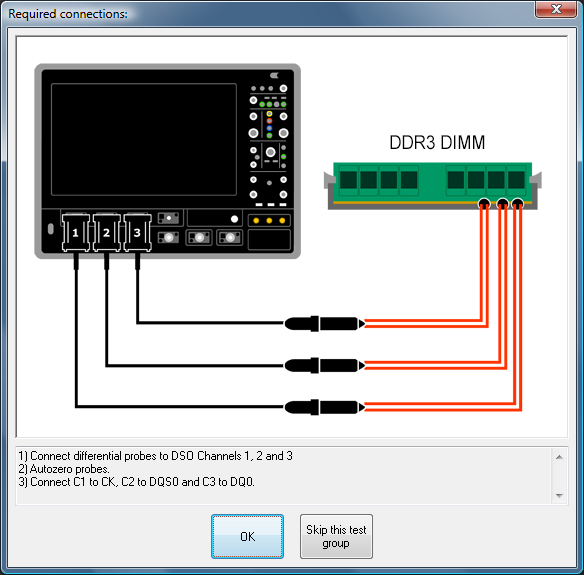This screenshot has width=584, height=575.
Task: Click the oscilloscope display screen
Action: pyautogui.click(x=144, y=139)
